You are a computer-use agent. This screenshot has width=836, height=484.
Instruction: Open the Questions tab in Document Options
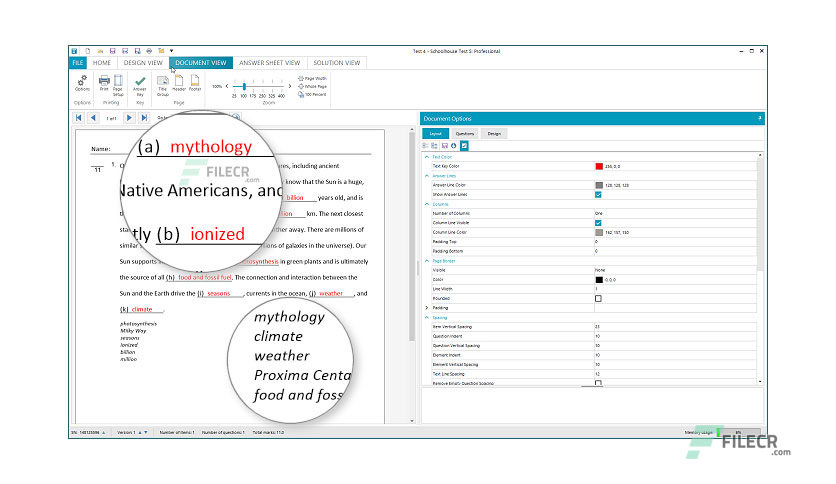click(x=464, y=134)
